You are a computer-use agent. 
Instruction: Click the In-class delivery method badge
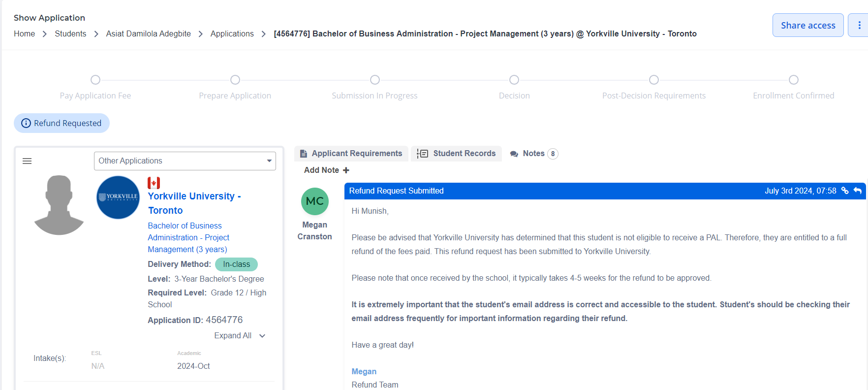(x=237, y=264)
